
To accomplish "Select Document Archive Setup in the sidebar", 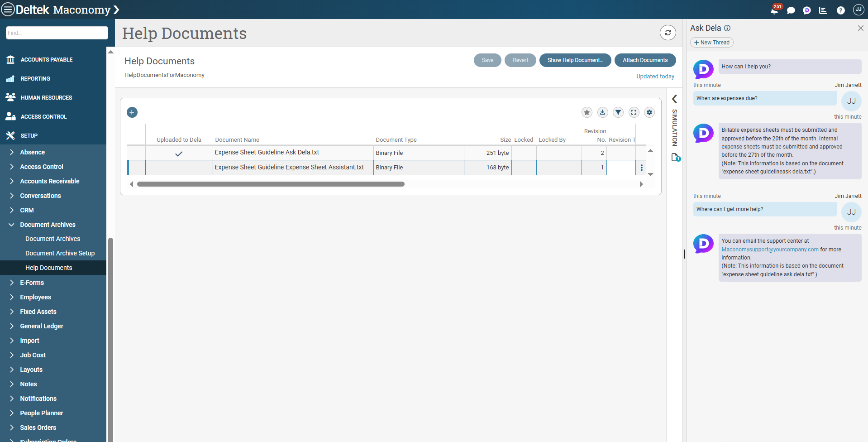I will point(60,253).
